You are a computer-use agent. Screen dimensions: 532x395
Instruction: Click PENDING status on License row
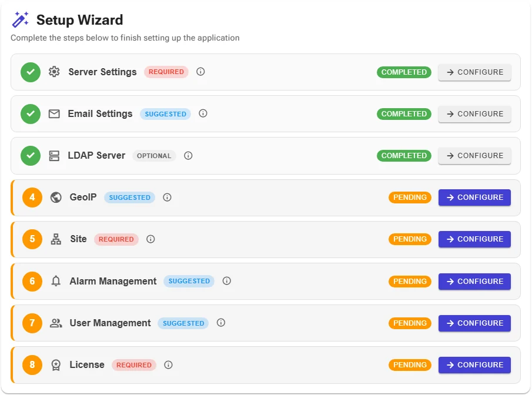click(x=410, y=365)
